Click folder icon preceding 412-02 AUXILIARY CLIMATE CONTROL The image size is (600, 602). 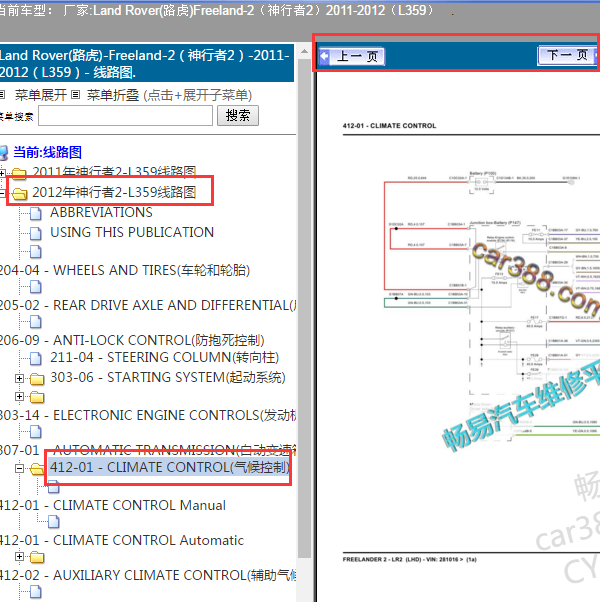(37, 557)
